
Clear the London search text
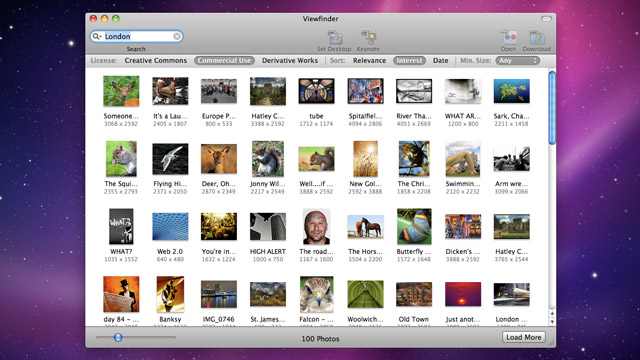click(177, 36)
